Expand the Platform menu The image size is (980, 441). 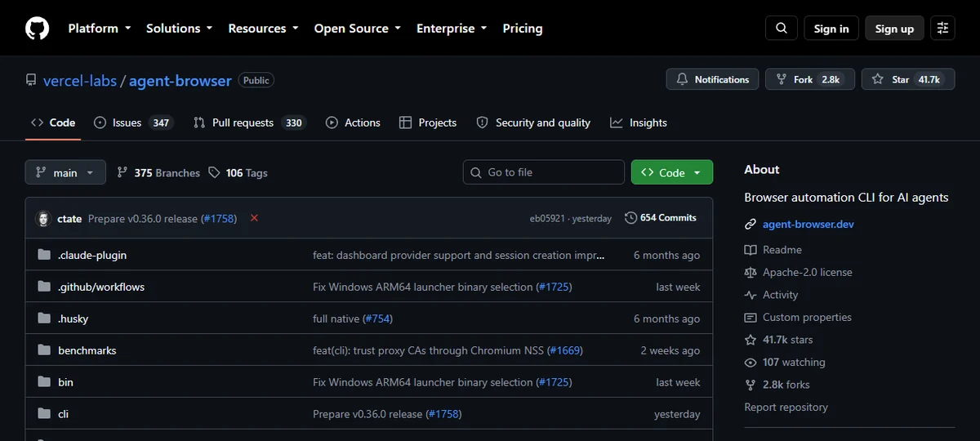(x=99, y=28)
